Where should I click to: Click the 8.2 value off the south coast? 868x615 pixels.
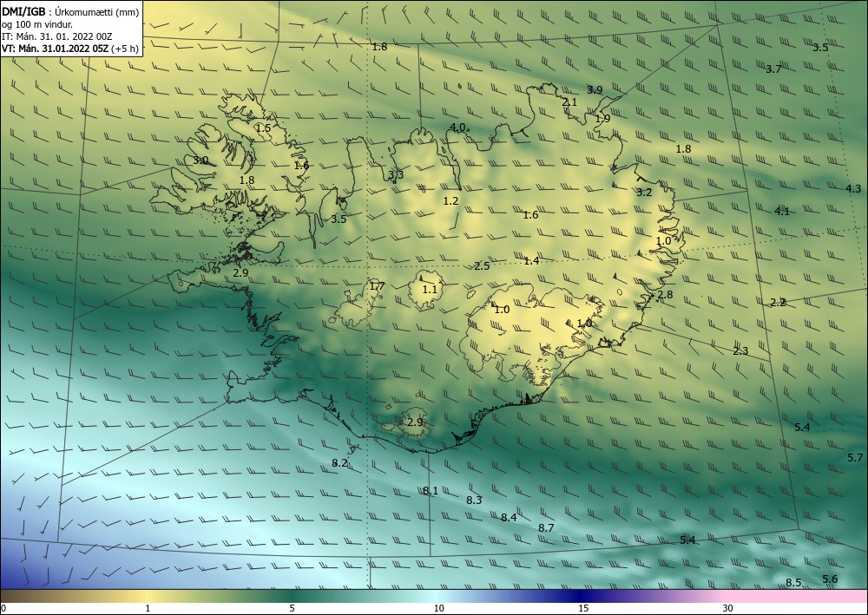click(339, 463)
